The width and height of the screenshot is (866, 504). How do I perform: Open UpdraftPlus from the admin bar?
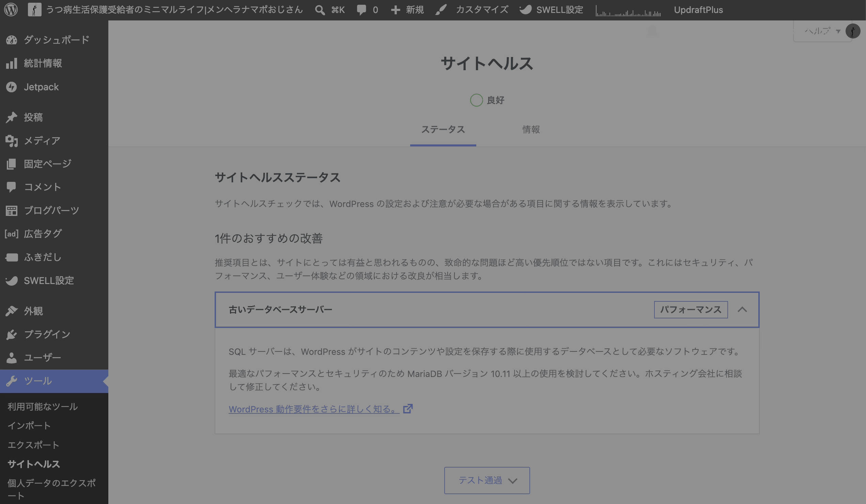[698, 10]
